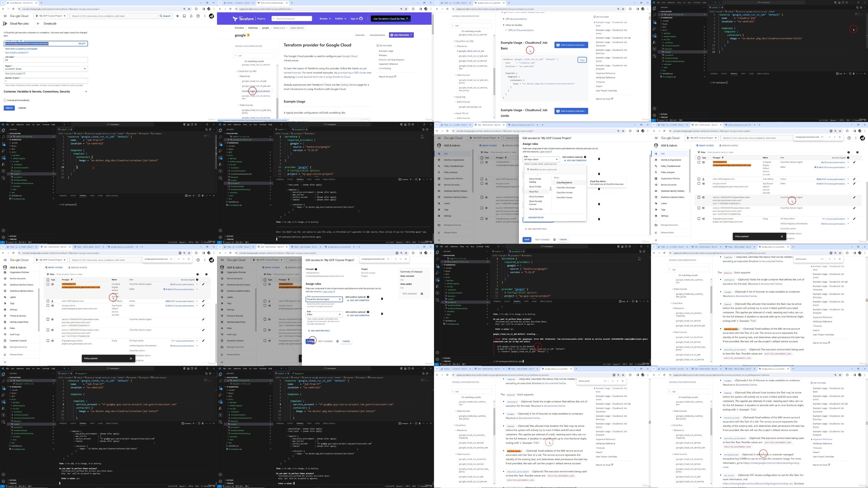Reload the Cloud Run Create job browser tab
The height and width of the screenshot is (488, 868).
click(13, 9)
